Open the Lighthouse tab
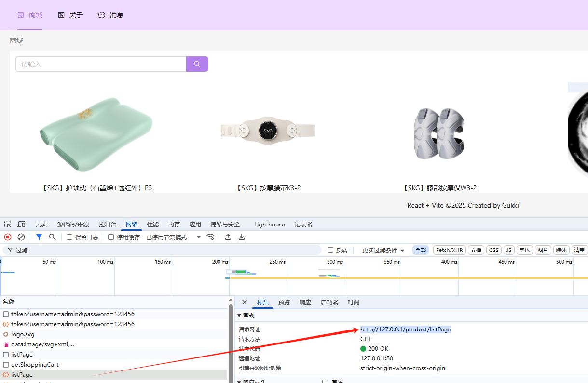The image size is (588, 383). click(x=269, y=224)
